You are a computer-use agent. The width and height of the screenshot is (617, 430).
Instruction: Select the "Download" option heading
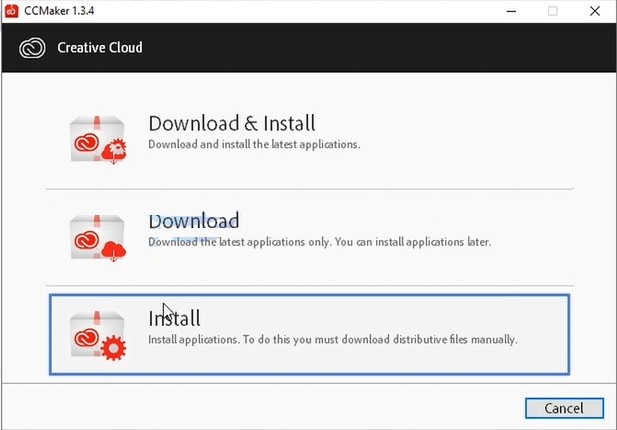pyautogui.click(x=193, y=221)
